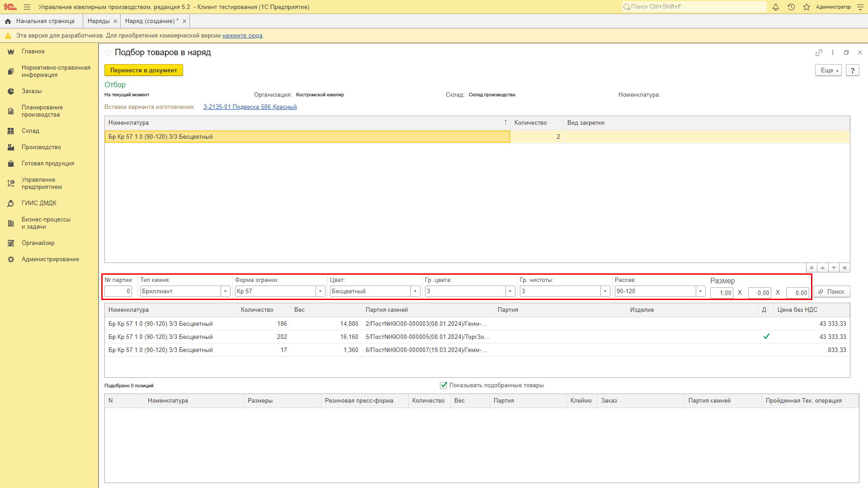Follow the нажмите сюда link
Image resolution: width=868 pixels, height=488 pixels.
[x=242, y=36]
